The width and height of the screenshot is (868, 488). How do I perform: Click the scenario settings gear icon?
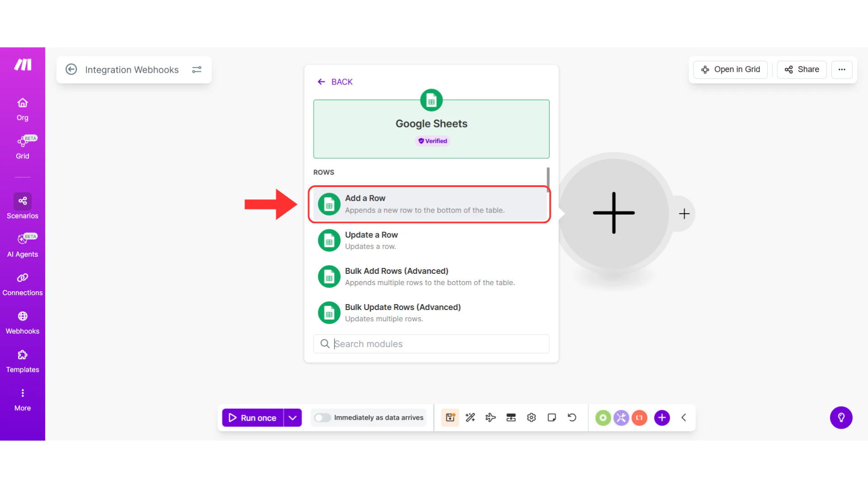pyautogui.click(x=531, y=418)
